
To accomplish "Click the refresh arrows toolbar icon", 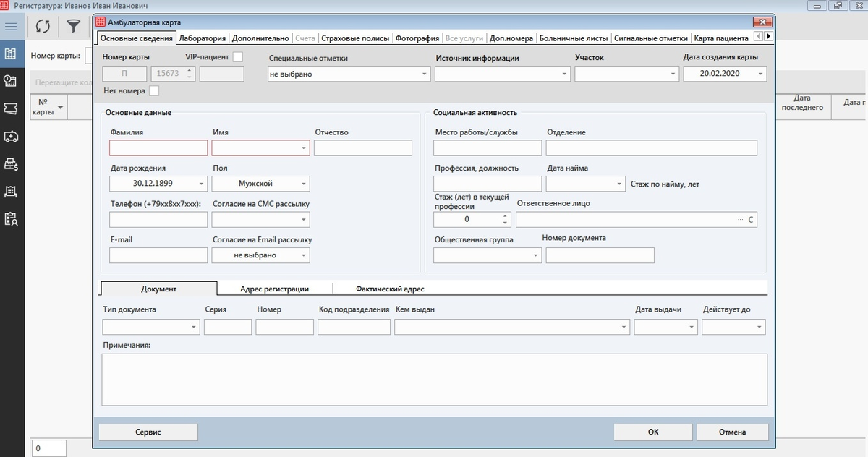I will pyautogui.click(x=43, y=27).
